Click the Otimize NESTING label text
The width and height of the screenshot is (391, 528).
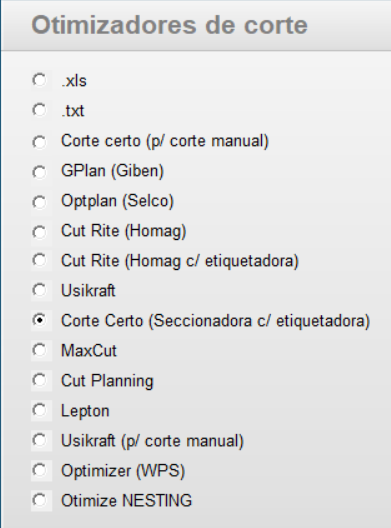[x=126, y=500]
